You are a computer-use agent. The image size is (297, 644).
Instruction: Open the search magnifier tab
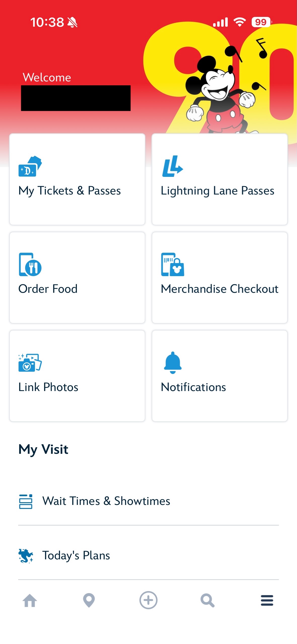point(208,600)
